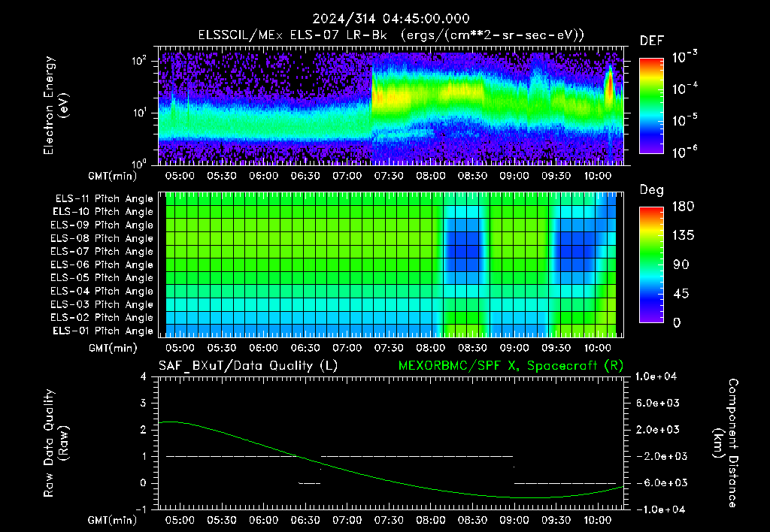The height and width of the screenshot is (532, 770).
Task: Click the DEF color scale bar
Action: click(651, 105)
